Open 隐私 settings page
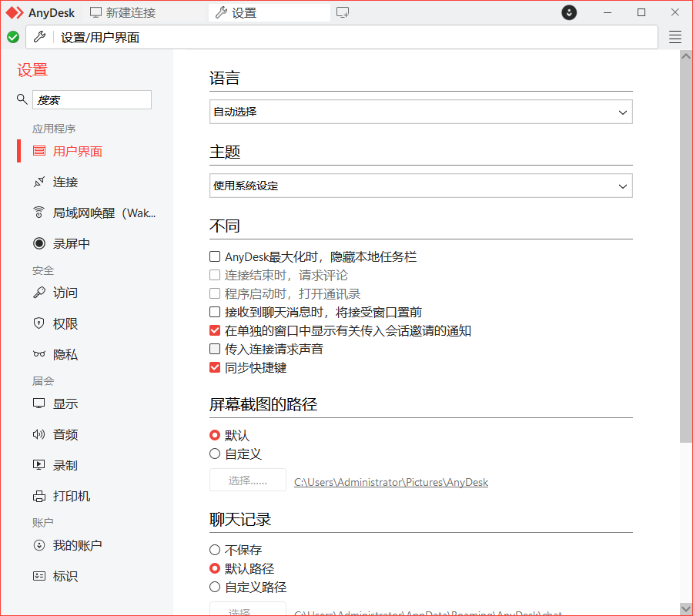 pyautogui.click(x=65, y=354)
